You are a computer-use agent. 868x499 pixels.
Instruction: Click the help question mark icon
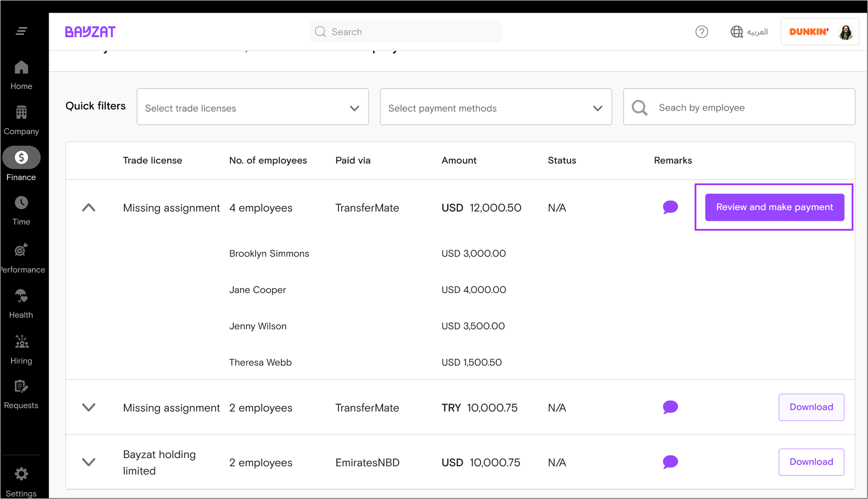(701, 32)
